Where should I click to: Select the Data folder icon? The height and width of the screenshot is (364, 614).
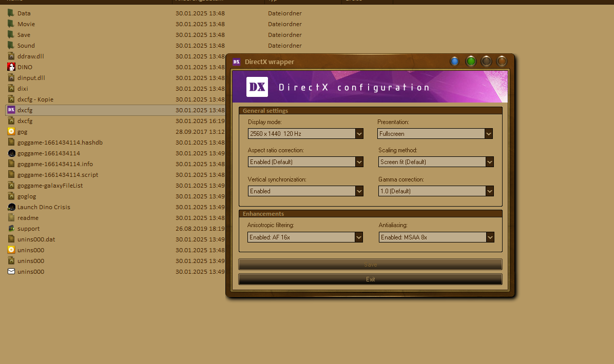11,13
